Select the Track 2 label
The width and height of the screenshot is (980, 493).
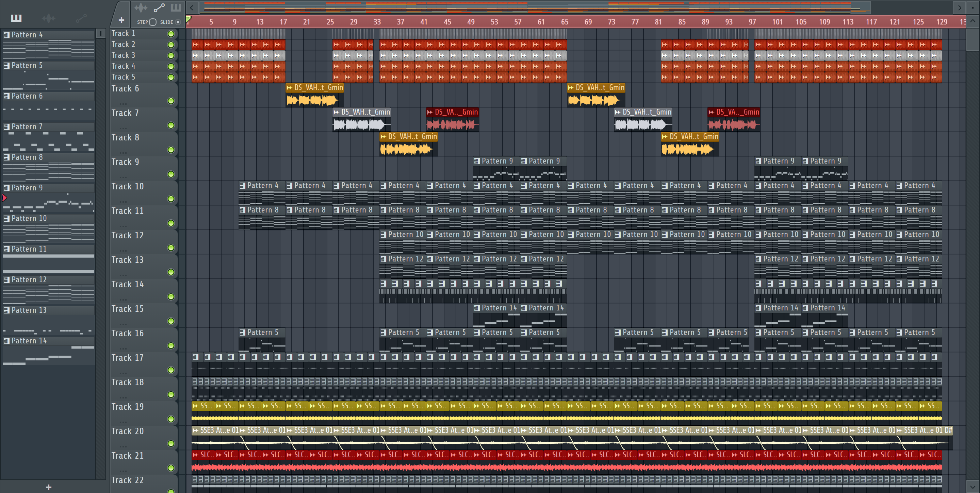pos(123,45)
